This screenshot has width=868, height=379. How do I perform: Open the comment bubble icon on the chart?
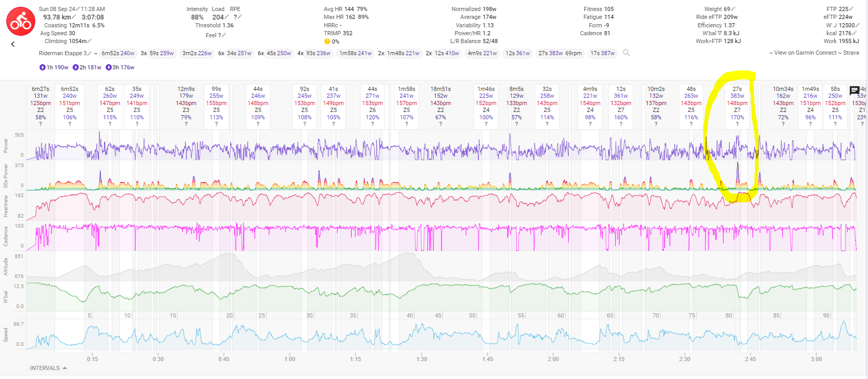(x=854, y=90)
